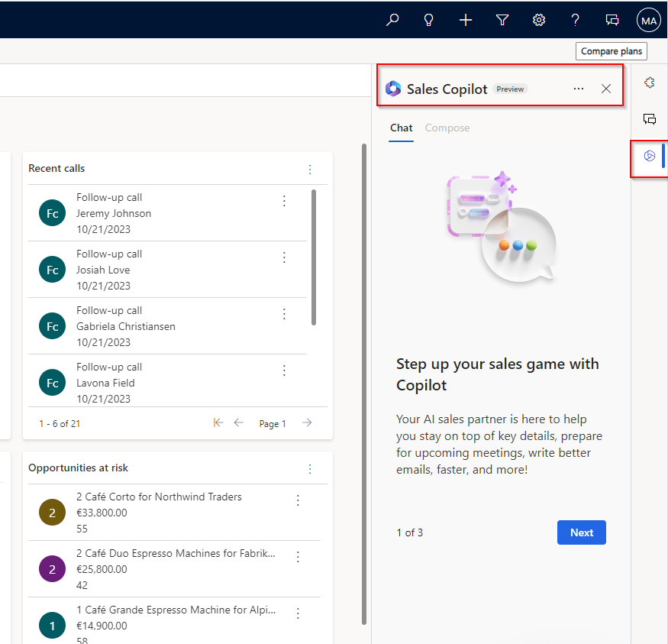Open the settings gear icon
668x644 pixels.
click(539, 20)
